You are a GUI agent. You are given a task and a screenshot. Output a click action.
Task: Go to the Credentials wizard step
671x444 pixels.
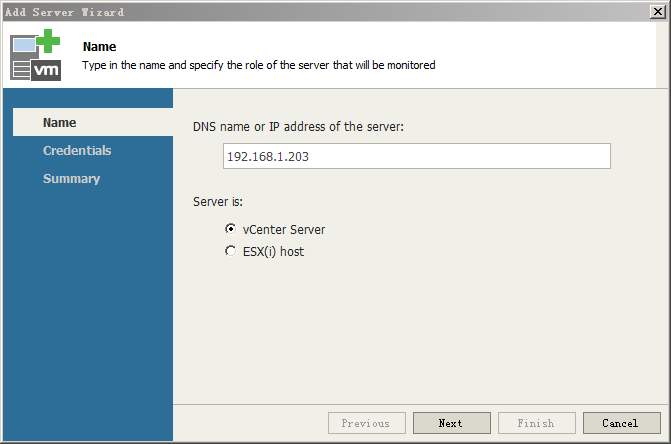[77, 151]
